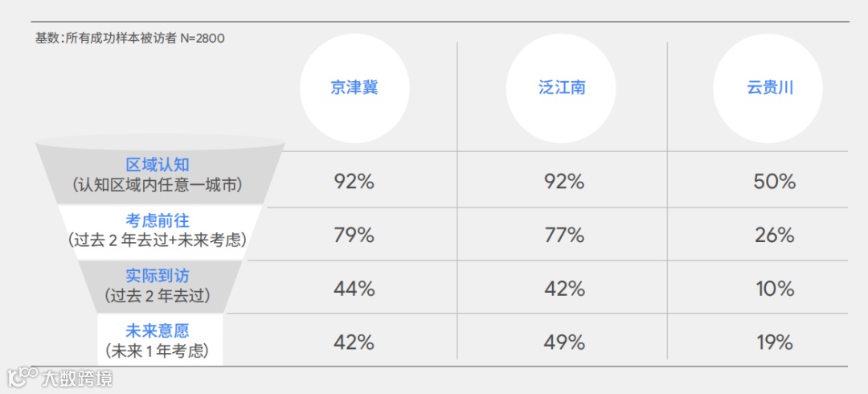Click 泛江南 实际到访 value 42%
868x394 pixels.
(564, 289)
